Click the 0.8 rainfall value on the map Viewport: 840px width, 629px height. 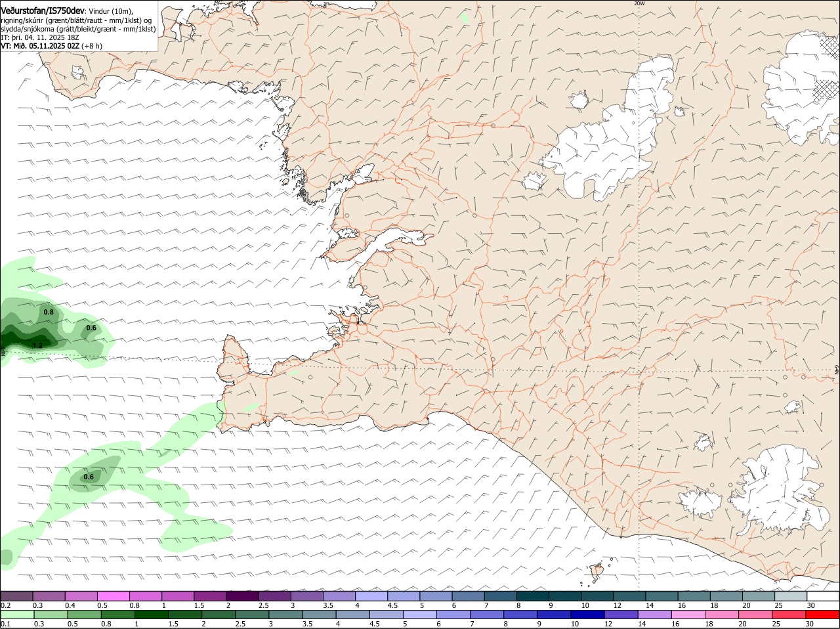point(49,312)
